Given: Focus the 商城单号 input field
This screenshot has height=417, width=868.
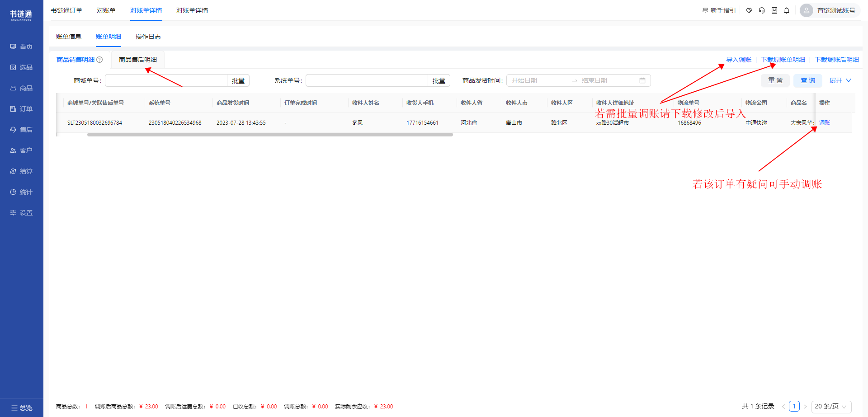Looking at the screenshot, I should click(x=166, y=80).
